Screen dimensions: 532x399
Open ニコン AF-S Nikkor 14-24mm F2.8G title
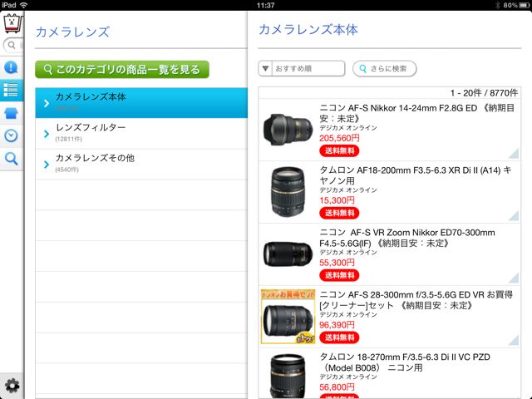click(417, 113)
